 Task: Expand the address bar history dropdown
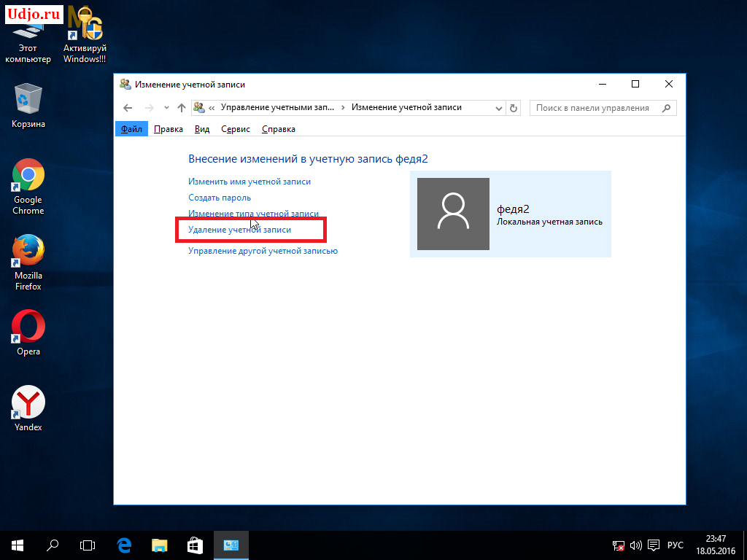click(498, 108)
